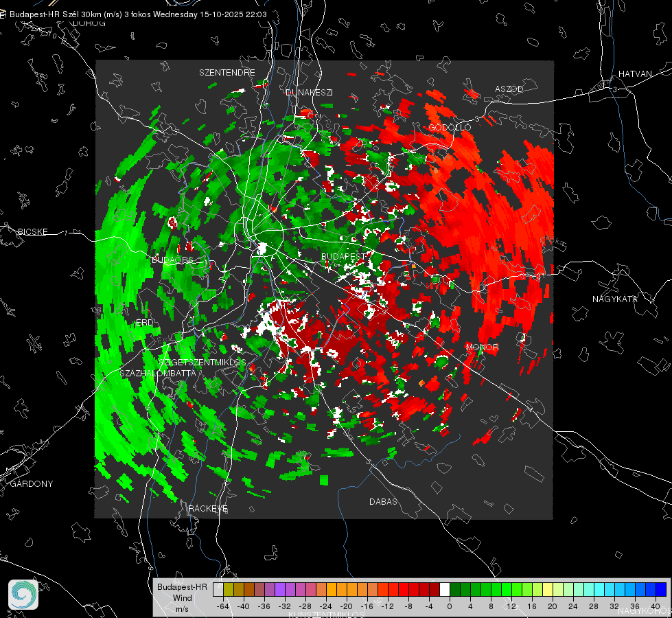Click the ERD town label
Image resolution: width=672 pixels, height=618 pixels.
(144, 323)
